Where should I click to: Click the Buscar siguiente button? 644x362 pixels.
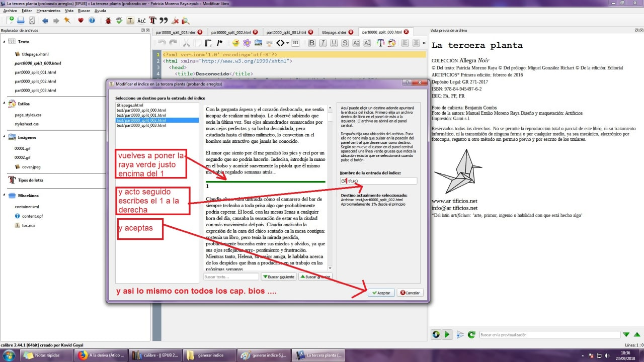pyautogui.click(x=278, y=277)
